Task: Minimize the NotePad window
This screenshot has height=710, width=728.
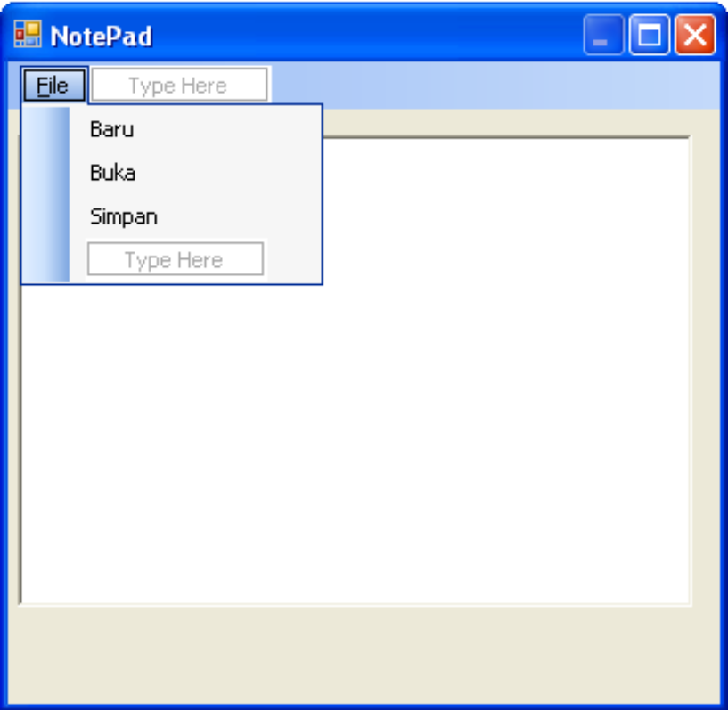Action: [603, 37]
